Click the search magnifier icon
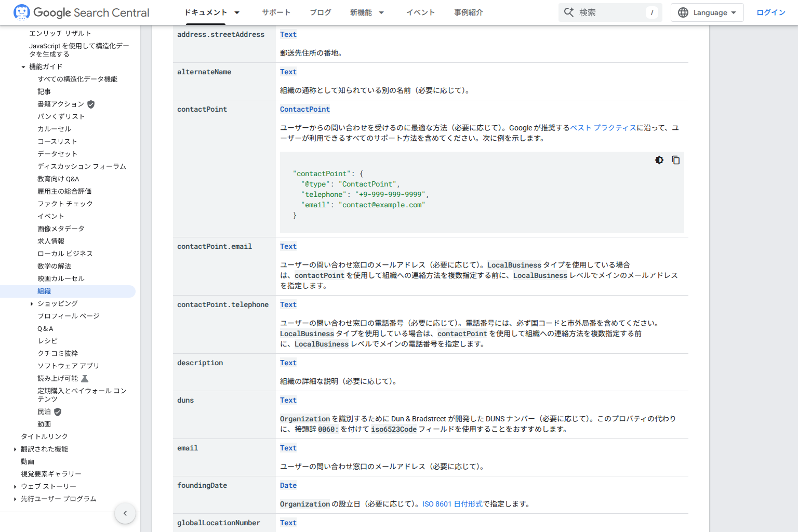 (x=569, y=12)
